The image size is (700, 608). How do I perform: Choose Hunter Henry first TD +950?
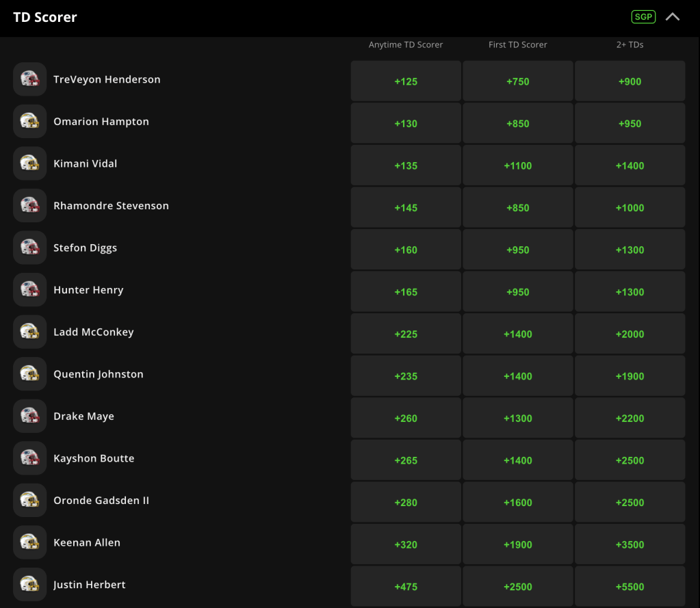point(518,292)
